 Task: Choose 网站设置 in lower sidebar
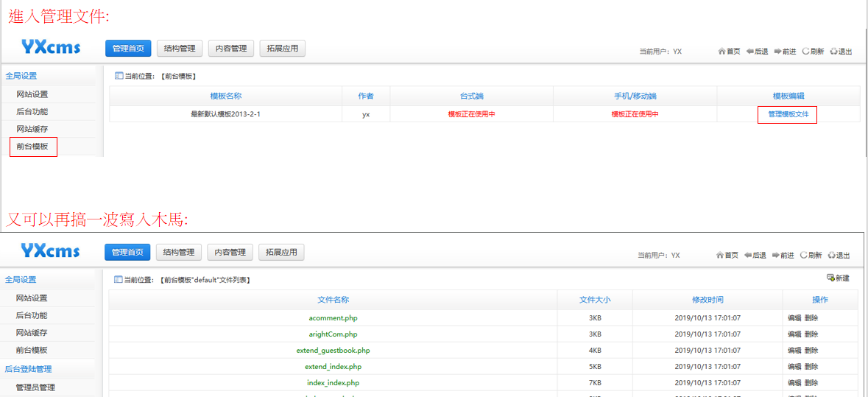(x=32, y=298)
